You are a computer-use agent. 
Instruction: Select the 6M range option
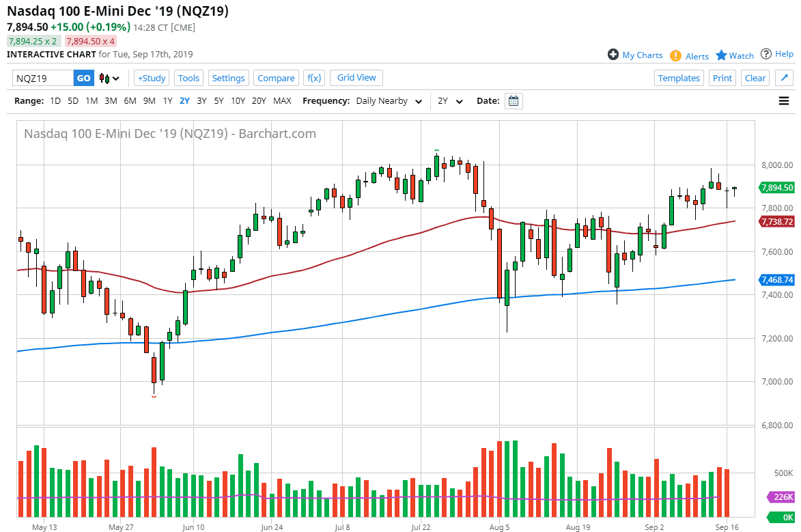[x=130, y=101]
